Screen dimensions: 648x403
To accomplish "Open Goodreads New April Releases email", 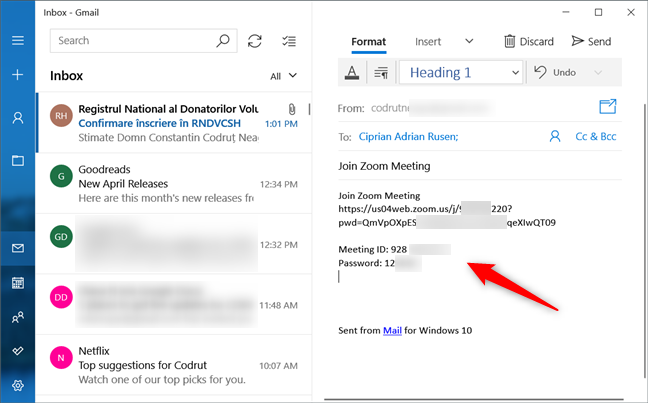I will (x=174, y=184).
